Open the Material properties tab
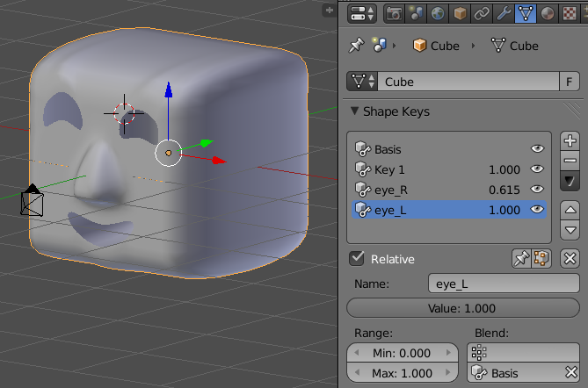The width and height of the screenshot is (588, 388). [548, 13]
